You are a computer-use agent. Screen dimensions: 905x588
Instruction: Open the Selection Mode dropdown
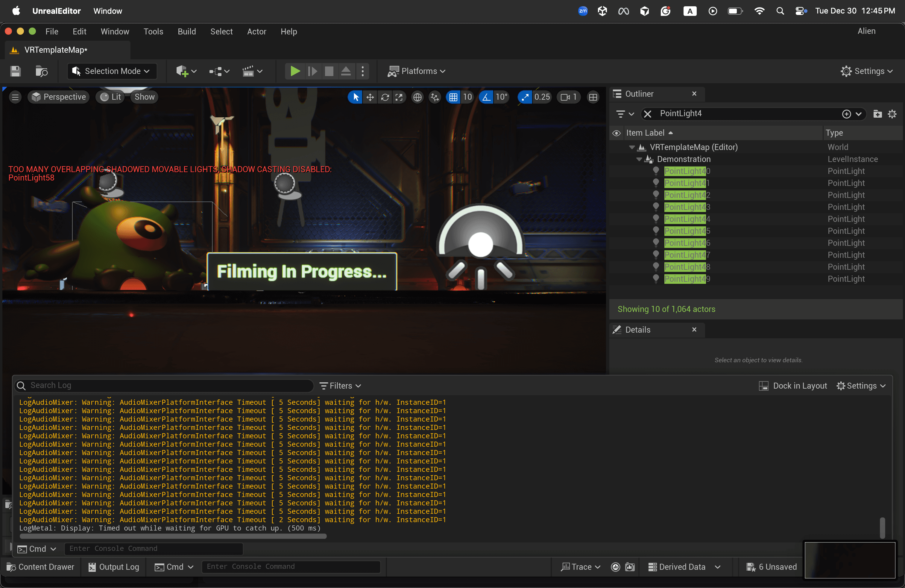(112, 71)
